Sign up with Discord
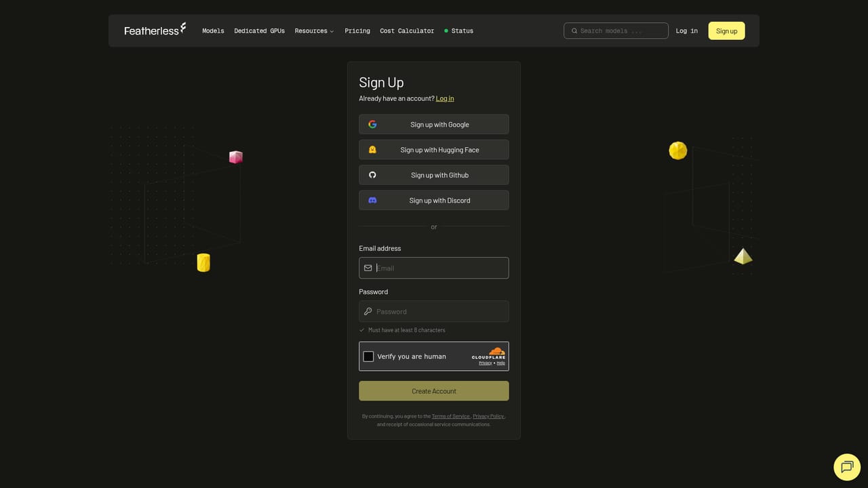The width and height of the screenshot is (868, 488). coord(434,201)
